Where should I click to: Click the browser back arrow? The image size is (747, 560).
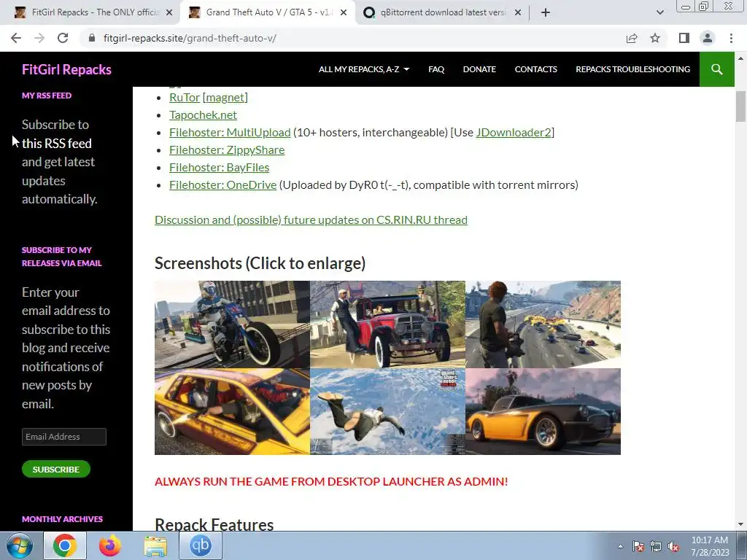coord(16,38)
